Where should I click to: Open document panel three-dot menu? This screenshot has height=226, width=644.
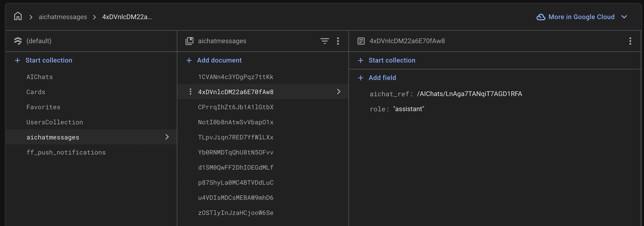[630, 41]
